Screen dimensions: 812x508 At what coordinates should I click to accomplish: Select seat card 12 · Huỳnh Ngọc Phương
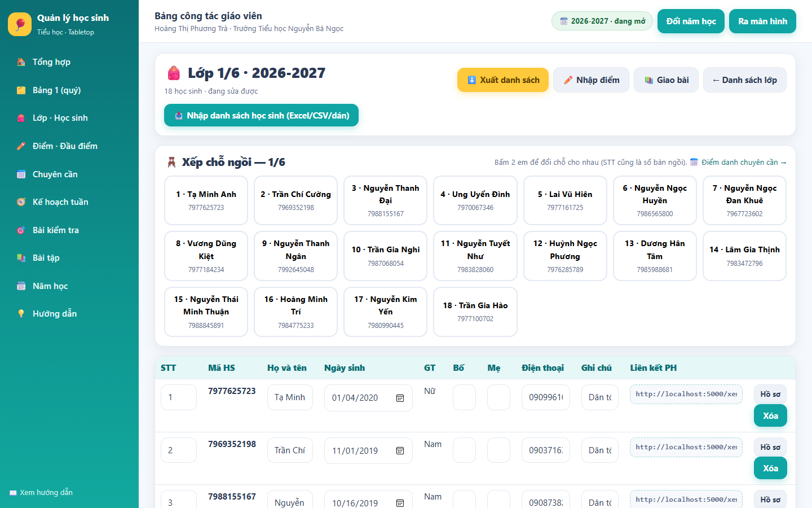click(565, 256)
